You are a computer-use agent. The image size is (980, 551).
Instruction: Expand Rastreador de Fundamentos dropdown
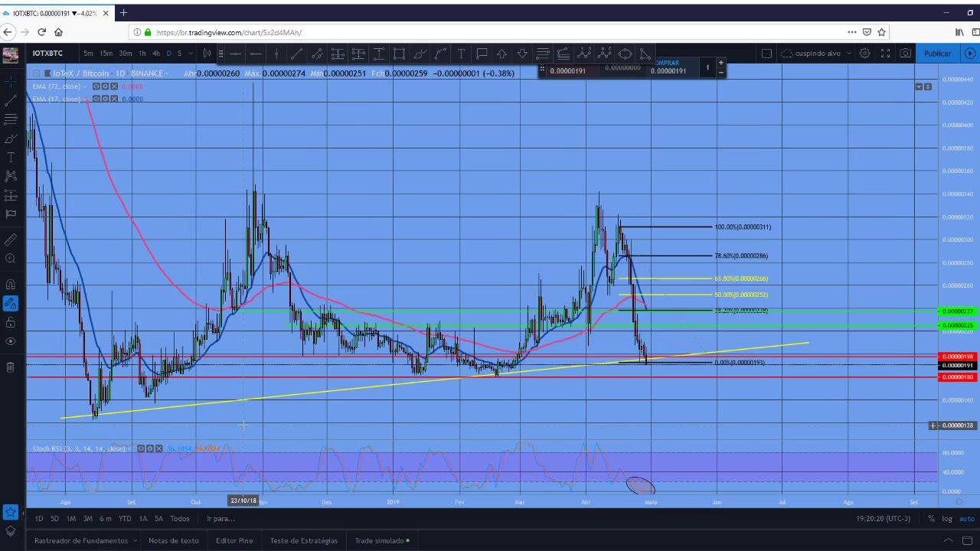point(135,540)
